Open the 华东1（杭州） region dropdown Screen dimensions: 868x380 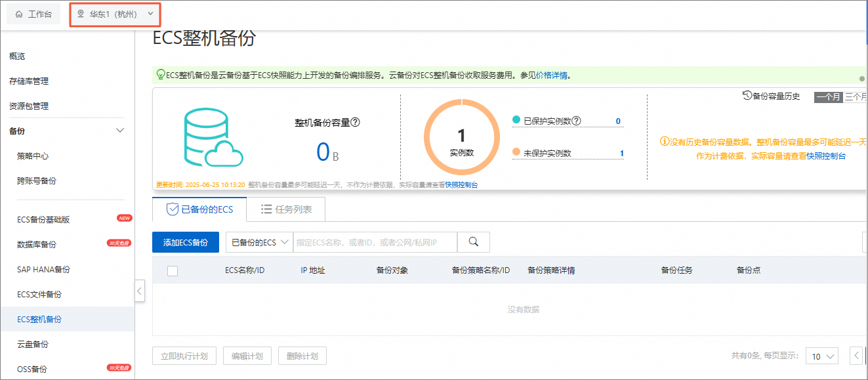point(115,14)
